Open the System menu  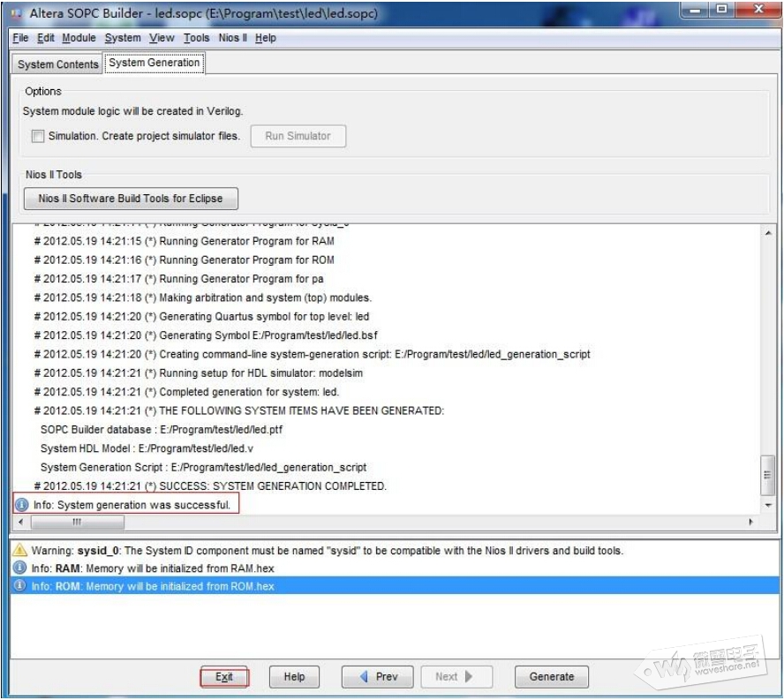click(123, 38)
